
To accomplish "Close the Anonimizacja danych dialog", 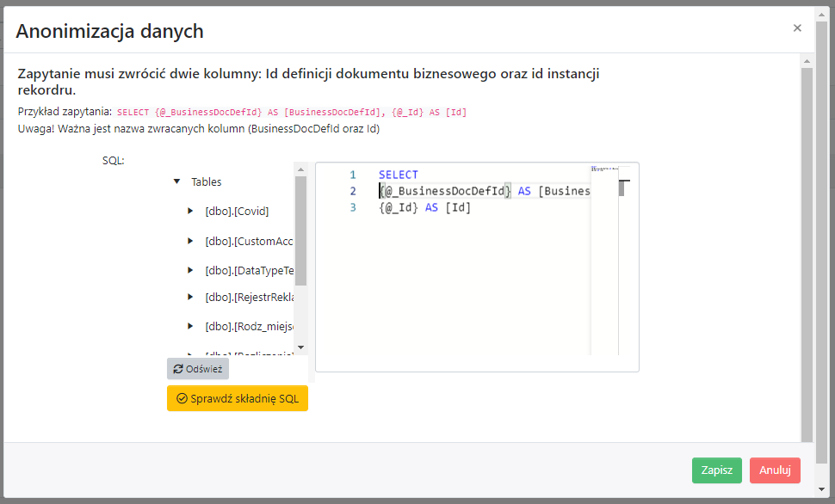I will tap(797, 28).
